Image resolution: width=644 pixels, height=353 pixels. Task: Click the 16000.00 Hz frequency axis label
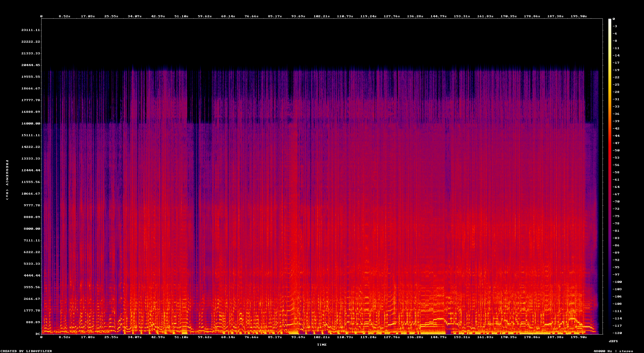(x=31, y=124)
